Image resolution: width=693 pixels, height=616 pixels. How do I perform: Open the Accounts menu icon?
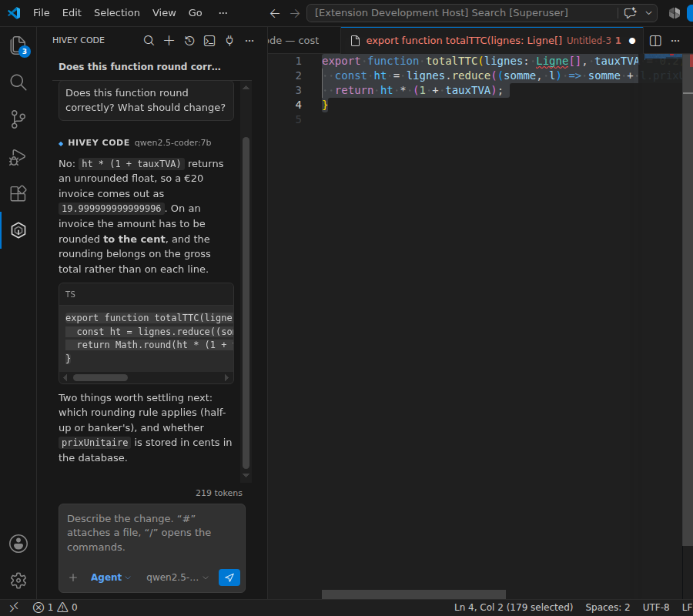point(18,544)
